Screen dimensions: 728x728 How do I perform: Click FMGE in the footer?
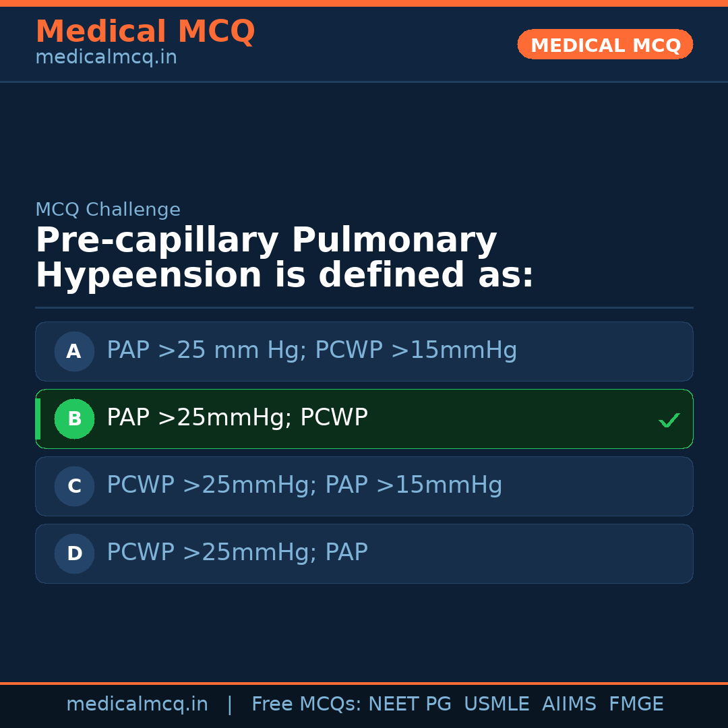[x=636, y=704]
